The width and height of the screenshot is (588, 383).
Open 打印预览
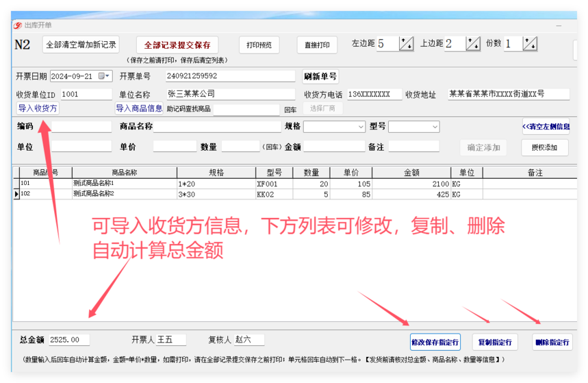point(259,45)
